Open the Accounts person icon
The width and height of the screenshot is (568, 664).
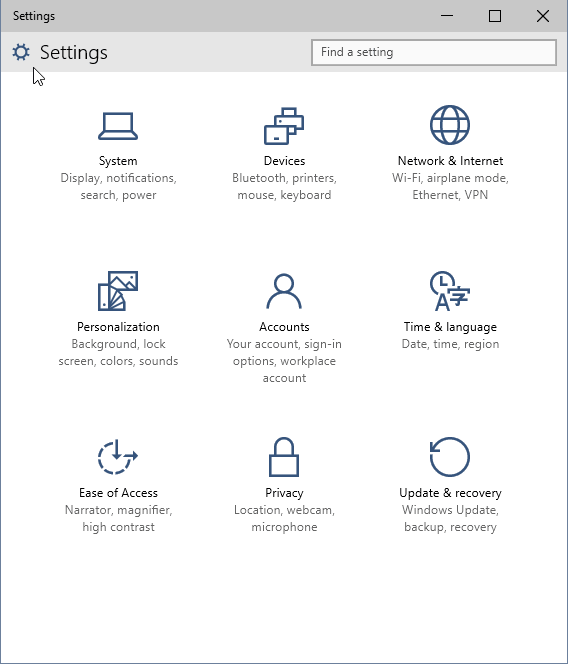284,291
